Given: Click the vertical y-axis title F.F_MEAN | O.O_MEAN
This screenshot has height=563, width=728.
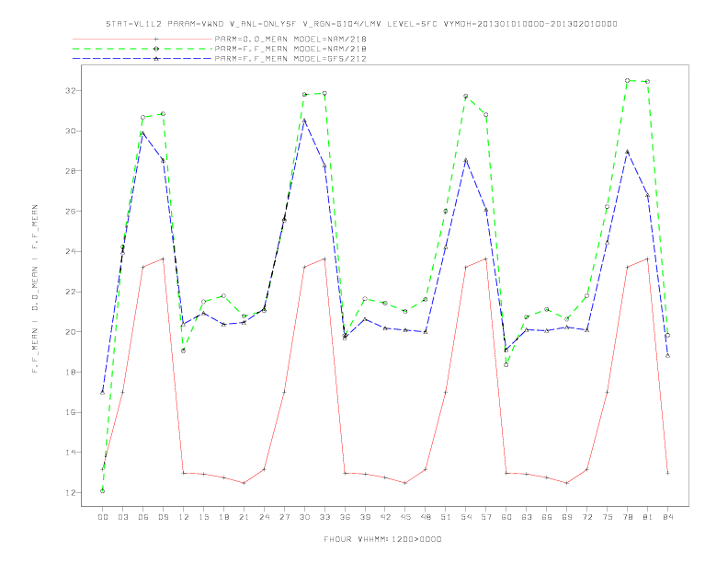Looking at the screenshot, I should click(35, 289).
